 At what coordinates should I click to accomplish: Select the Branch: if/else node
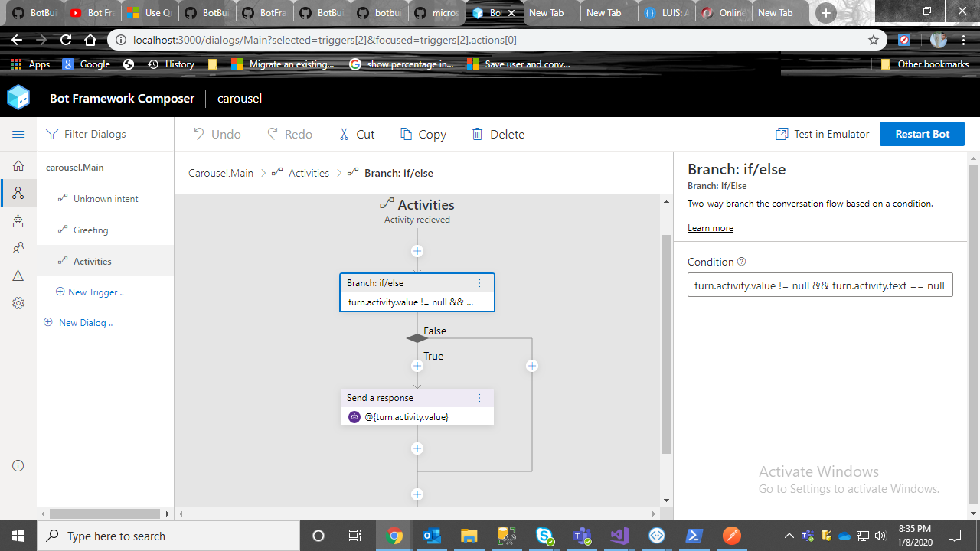coord(417,292)
